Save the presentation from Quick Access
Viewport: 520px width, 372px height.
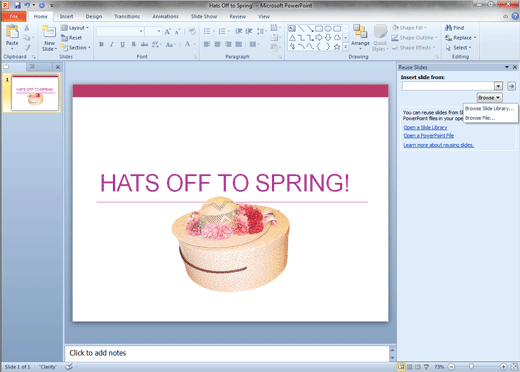coord(17,5)
